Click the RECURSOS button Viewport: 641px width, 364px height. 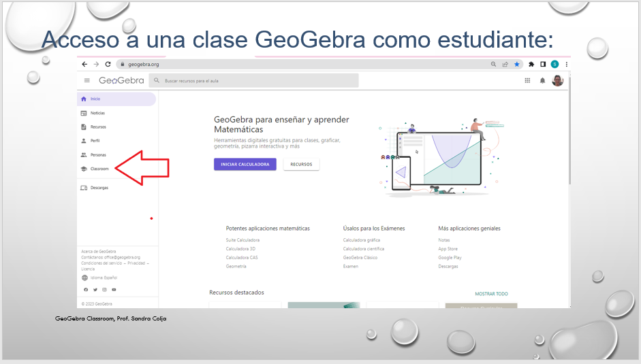[x=301, y=164]
